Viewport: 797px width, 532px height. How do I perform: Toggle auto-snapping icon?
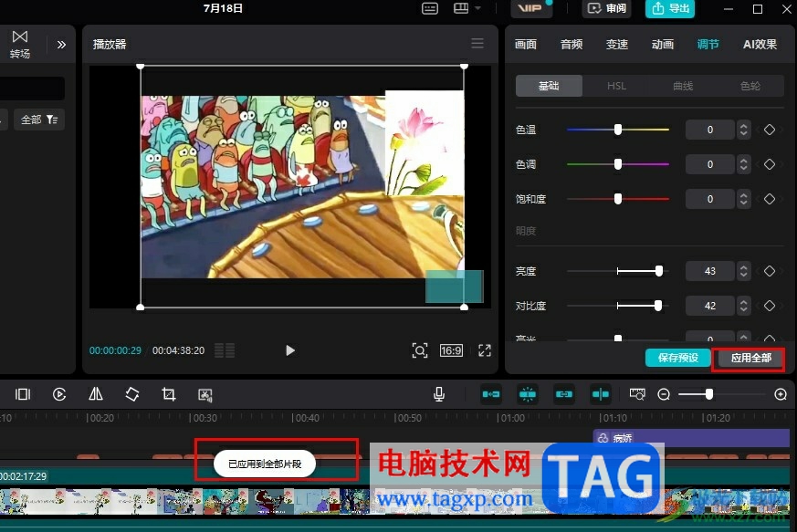[528, 394]
